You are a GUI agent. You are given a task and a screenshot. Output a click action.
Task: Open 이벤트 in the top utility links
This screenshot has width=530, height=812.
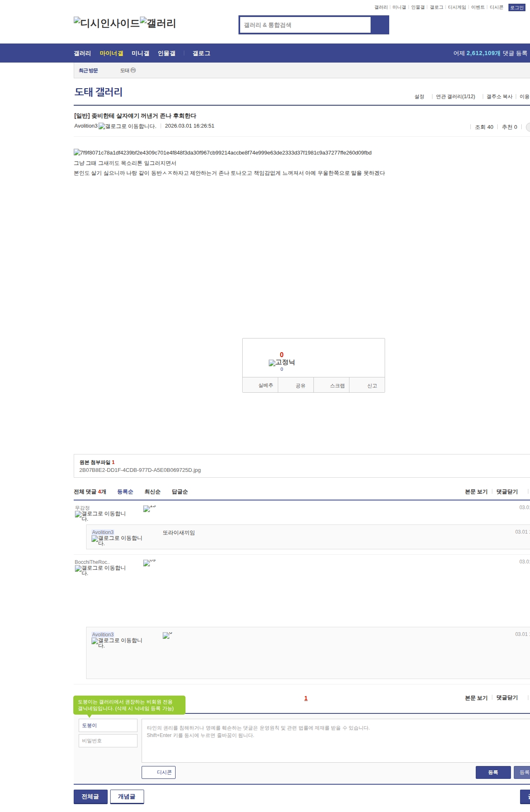478,7
